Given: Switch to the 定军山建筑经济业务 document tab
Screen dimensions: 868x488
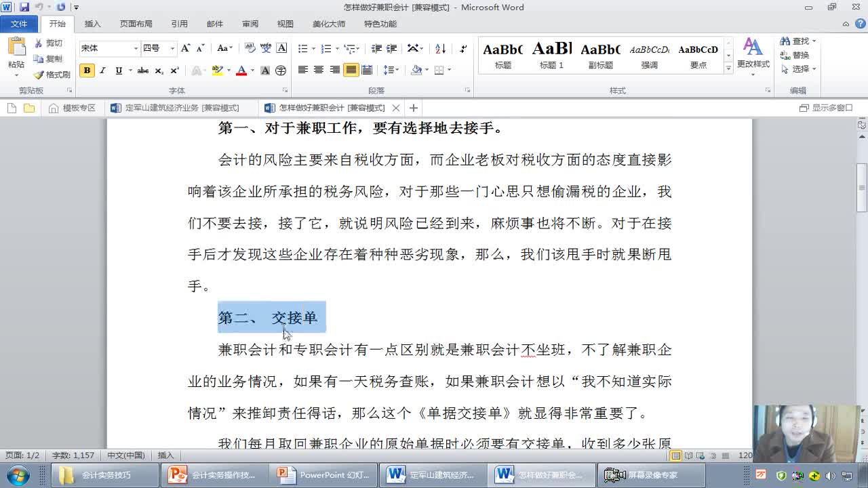Looking at the screenshot, I should pos(176,107).
